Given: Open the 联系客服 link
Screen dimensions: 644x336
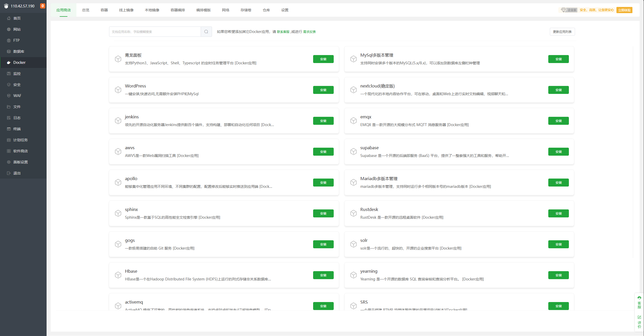Looking at the screenshot, I should coord(283,32).
